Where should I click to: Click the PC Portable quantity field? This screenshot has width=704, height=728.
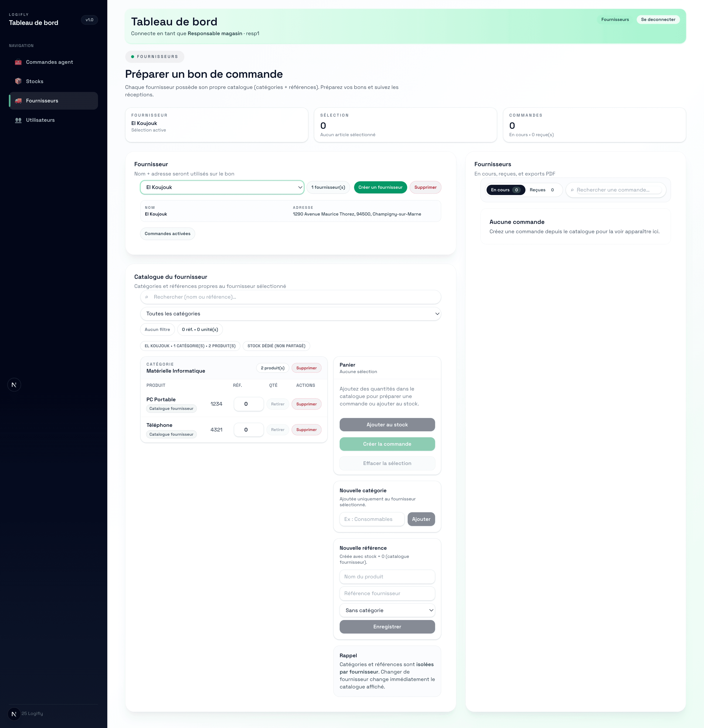coord(249,404)
